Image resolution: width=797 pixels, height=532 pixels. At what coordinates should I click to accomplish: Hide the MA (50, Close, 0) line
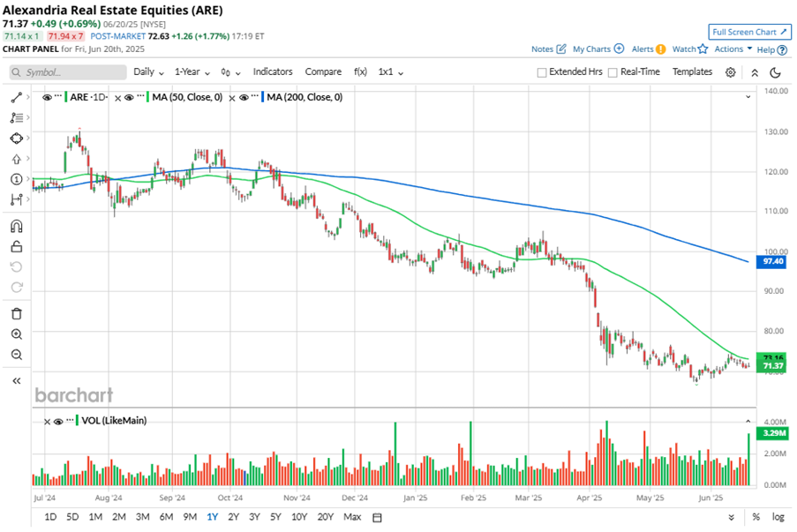point(129,98)
